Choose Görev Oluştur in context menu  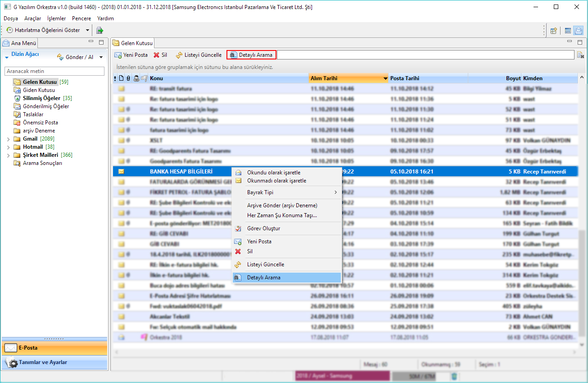pos(287,228)
